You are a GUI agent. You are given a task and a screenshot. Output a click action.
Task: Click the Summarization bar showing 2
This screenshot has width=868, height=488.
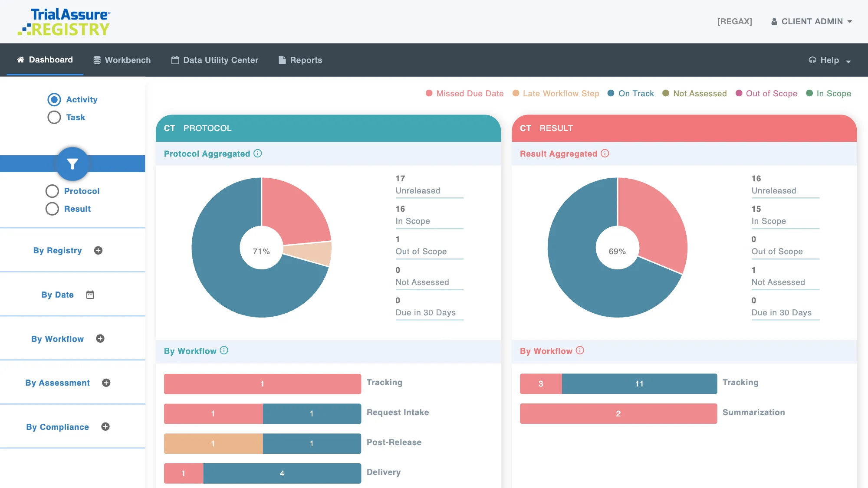click(618, 414)
